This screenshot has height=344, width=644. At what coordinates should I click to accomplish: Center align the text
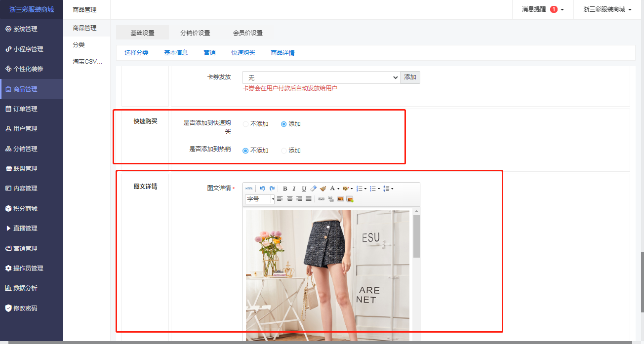click(290, 199)
